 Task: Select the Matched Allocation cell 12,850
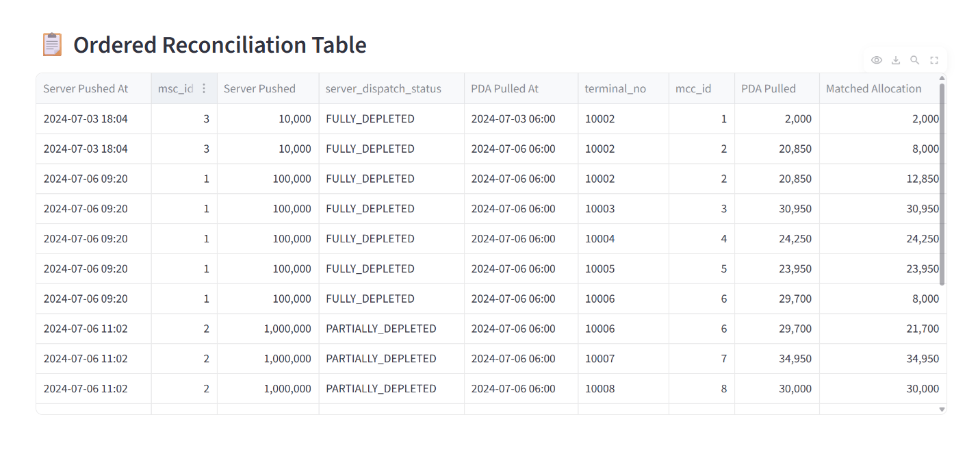coord(883,179)
